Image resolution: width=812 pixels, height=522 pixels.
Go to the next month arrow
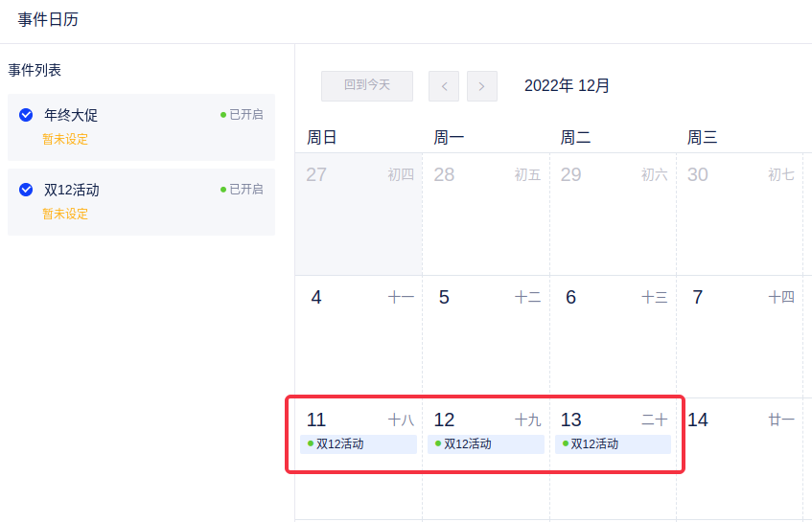point(481,86)
